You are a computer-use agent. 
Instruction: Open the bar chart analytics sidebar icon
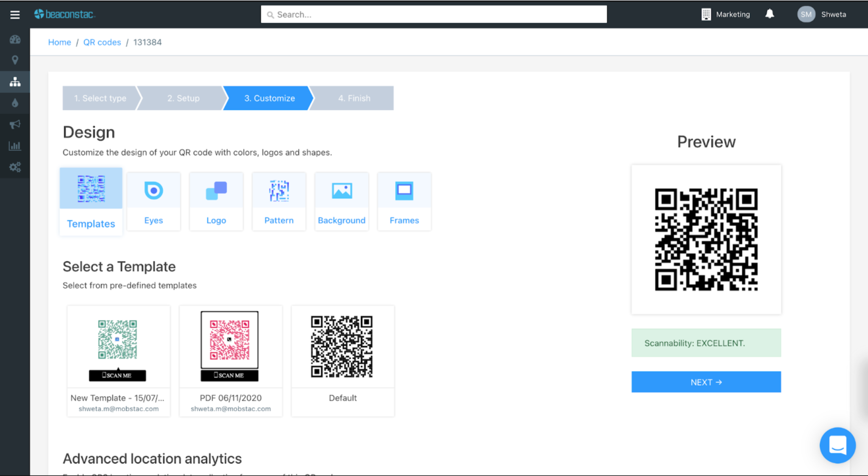coord(15,146)
